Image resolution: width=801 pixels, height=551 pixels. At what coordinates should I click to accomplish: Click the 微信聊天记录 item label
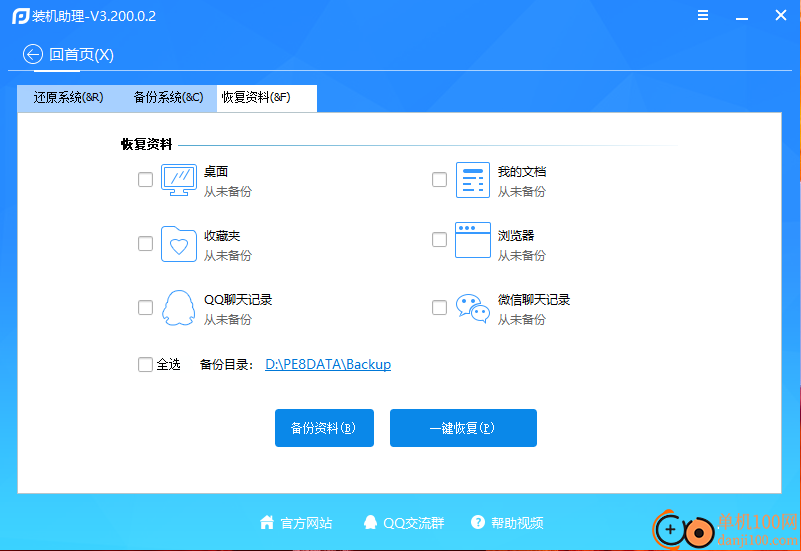534,300
